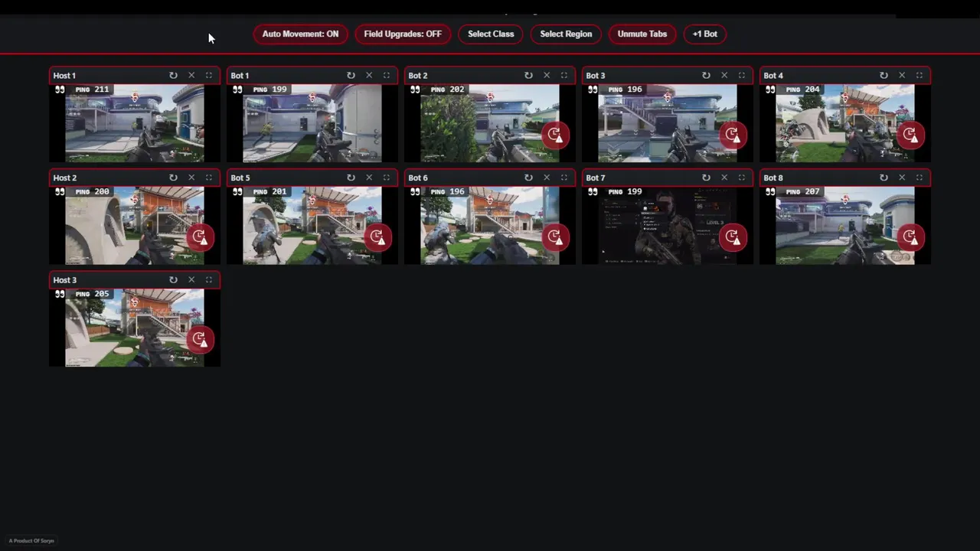Reload the Bot 4 panel
This screenshot has height=551, width=980.
tap(884, 75)
